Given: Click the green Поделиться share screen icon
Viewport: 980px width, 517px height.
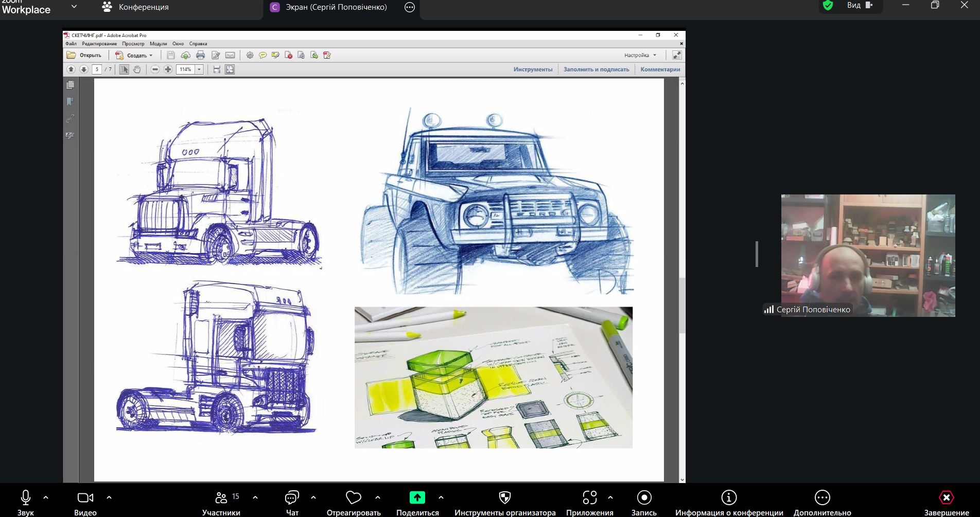Looking at the screenshot, I should tap(417, 498).
